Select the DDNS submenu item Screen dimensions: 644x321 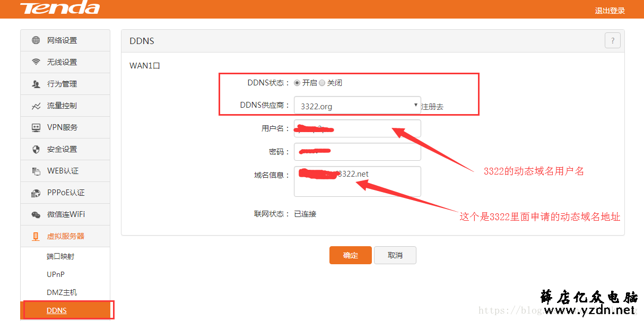[x=65, y=310]
